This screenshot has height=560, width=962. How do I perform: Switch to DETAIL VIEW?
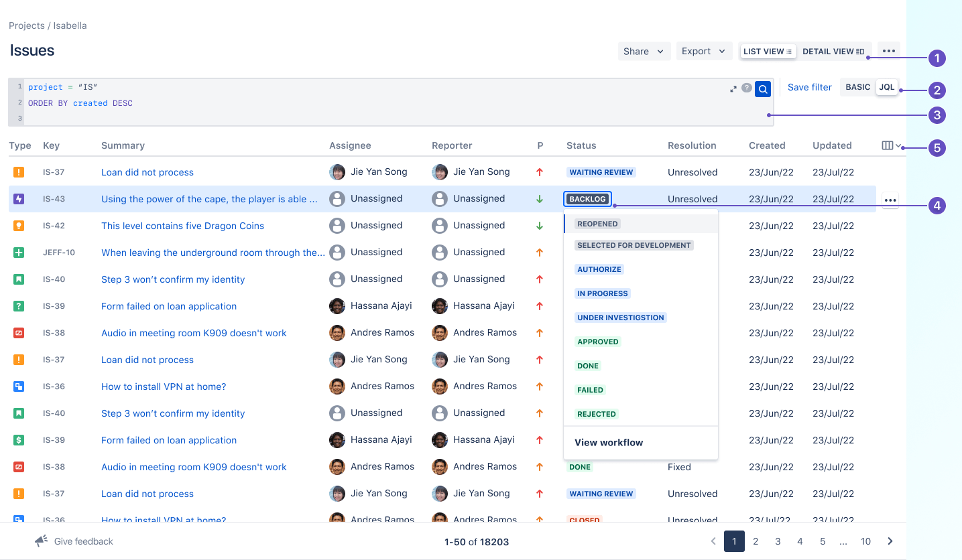(x=834, y=51)
